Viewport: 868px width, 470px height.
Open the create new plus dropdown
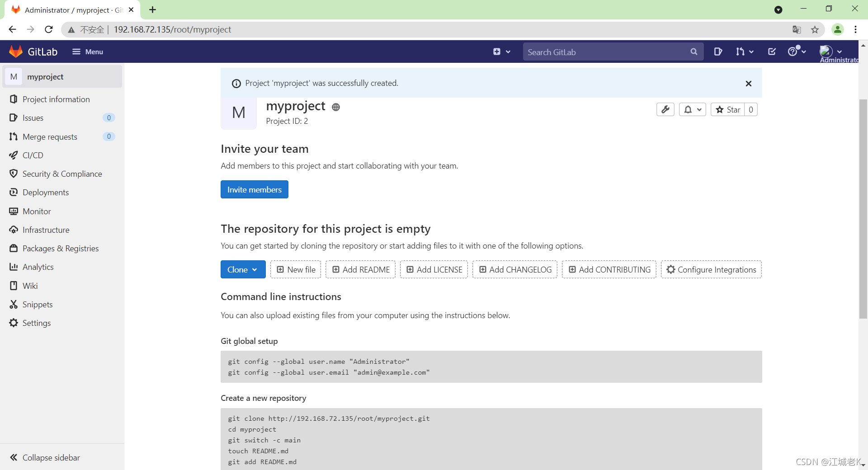[502, 52]
